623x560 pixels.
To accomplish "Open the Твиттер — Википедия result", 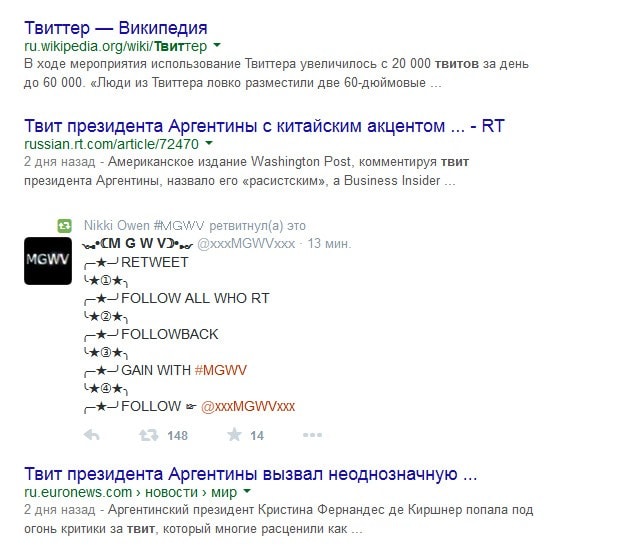I will 116,28.
